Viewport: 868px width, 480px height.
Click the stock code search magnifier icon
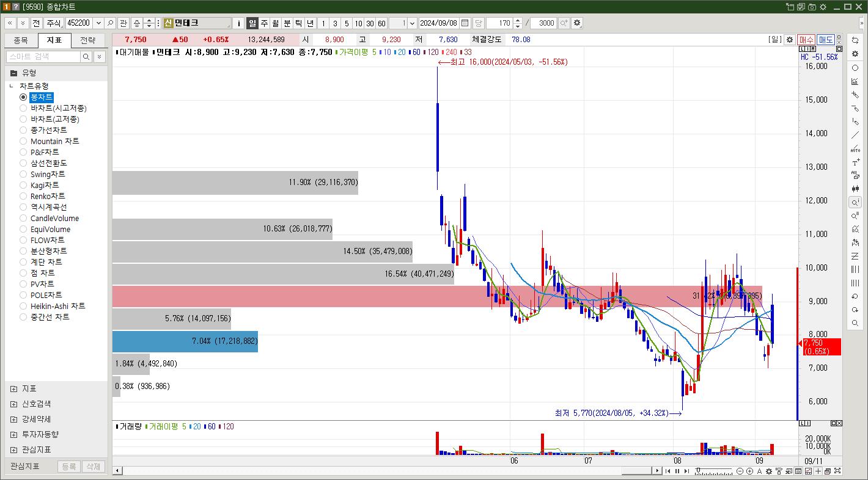[110, 23]
